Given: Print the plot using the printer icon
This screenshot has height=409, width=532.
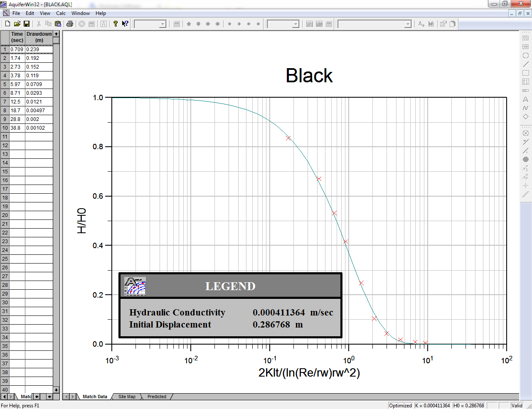Looking at the screenshot, I should (x=70, y=24).
